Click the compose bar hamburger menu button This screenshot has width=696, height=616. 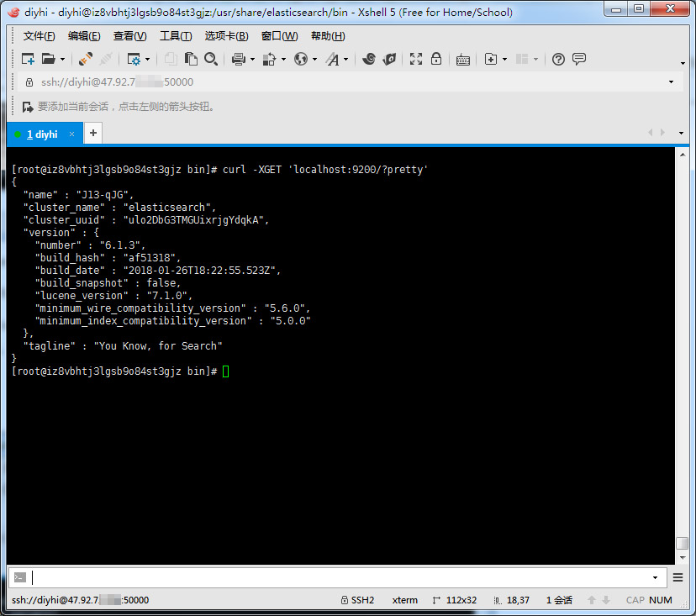(678, 577)
